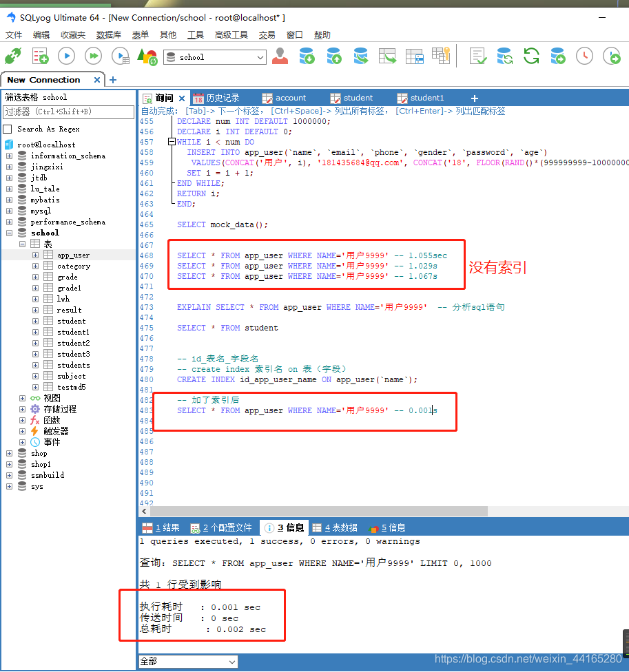
Task: Collapse the school database node
Action: (x=9, y=233)
